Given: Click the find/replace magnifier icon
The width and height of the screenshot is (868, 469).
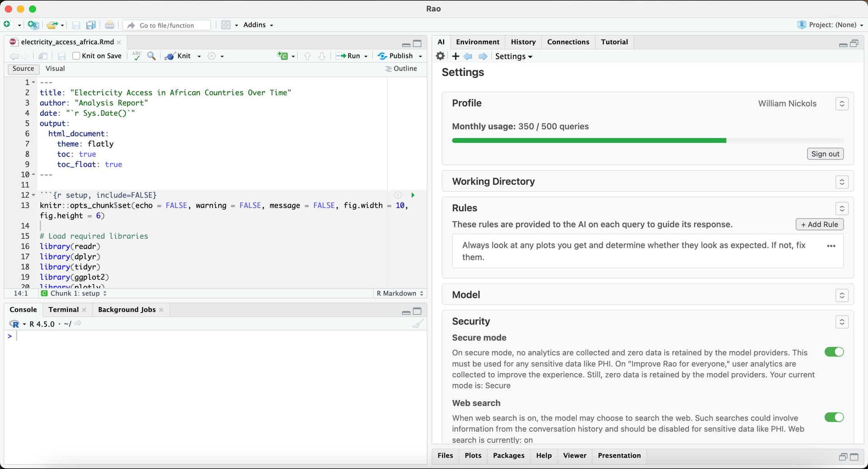Looking at the screenshot, I should point(151,56).
